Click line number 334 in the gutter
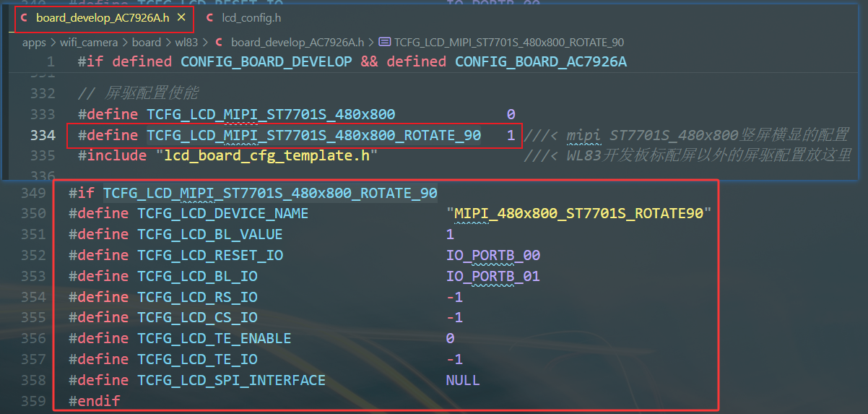The height and width of the screenshot is (414, 868). click(x=43, y=135)
